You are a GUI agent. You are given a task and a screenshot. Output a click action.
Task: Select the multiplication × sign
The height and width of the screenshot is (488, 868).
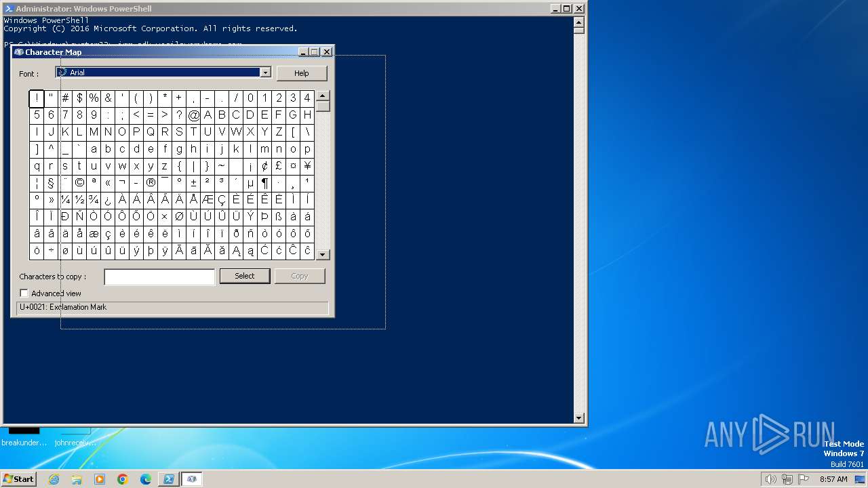coord(165,217)
